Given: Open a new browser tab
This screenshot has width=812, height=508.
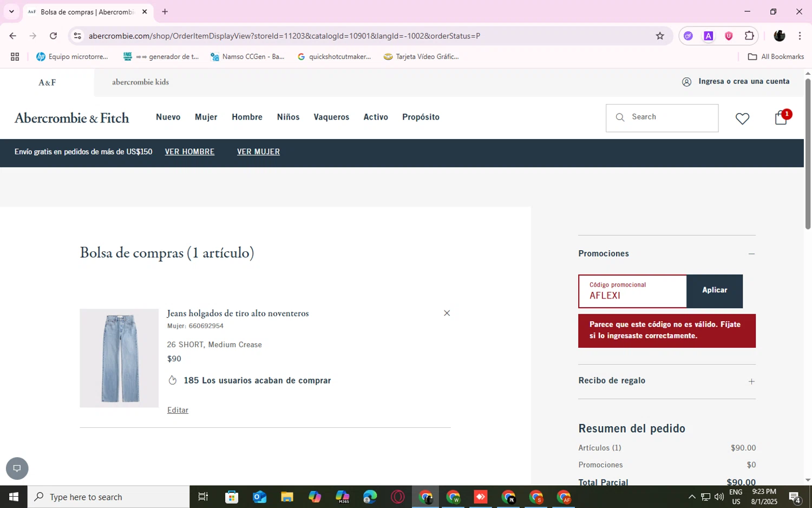Looking at the screenshot, I should [x=165, y=11].
